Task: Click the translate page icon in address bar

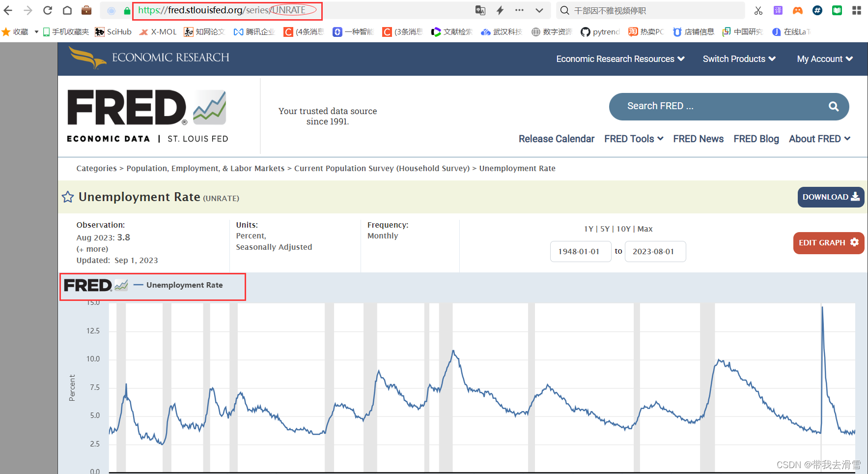Action: coord(480,10)
